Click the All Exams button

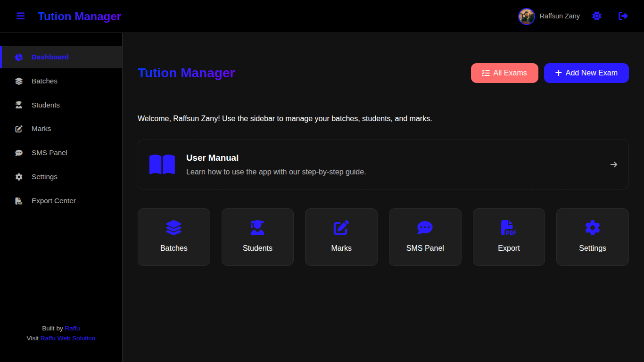point(504,73)
